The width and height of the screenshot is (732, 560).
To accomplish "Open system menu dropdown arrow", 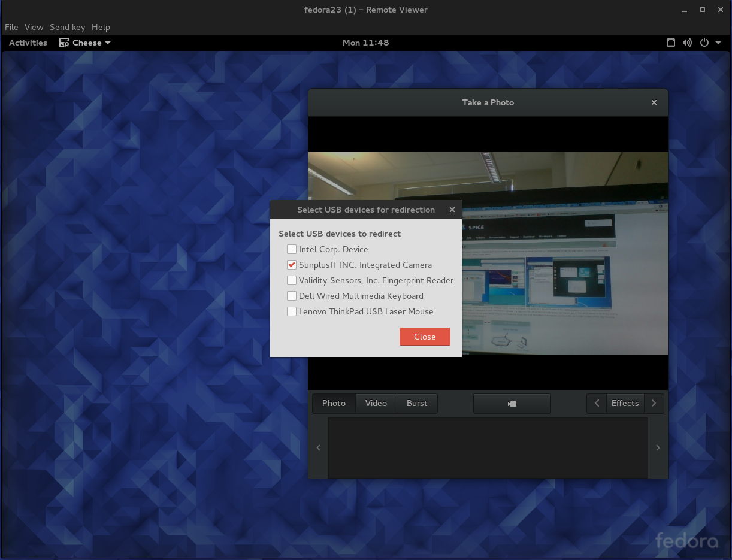I will point(718,43).
